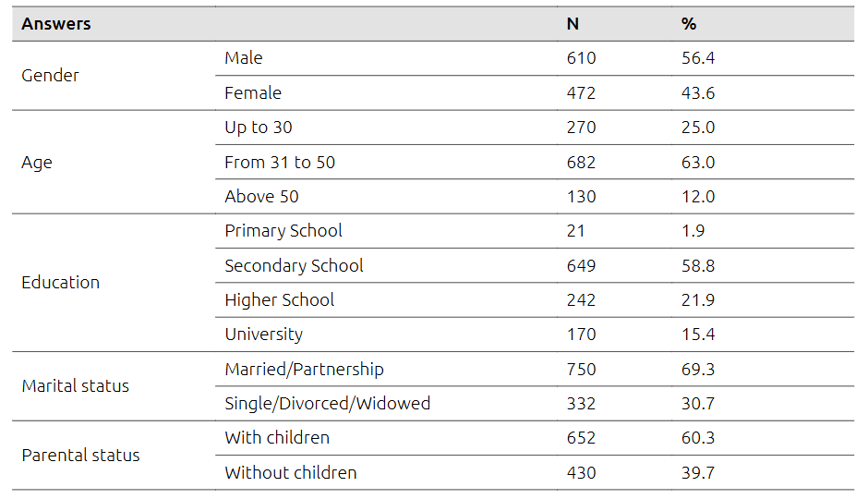Select the Above 50 cell
The width and height of the screenshot is (868, 499).
tap(261, 197)
